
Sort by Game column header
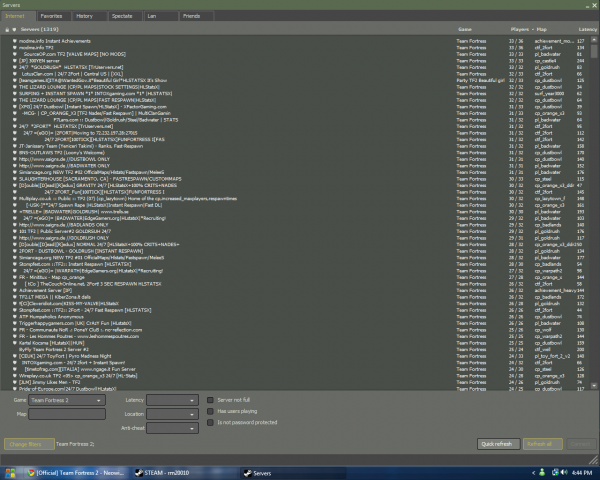(x=465, y=29)
